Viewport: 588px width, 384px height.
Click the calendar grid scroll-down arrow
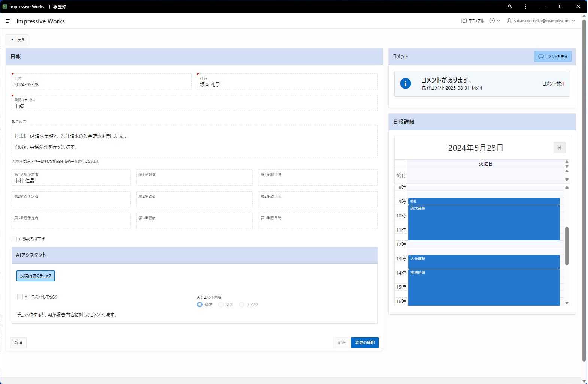(x=567, y=303)
